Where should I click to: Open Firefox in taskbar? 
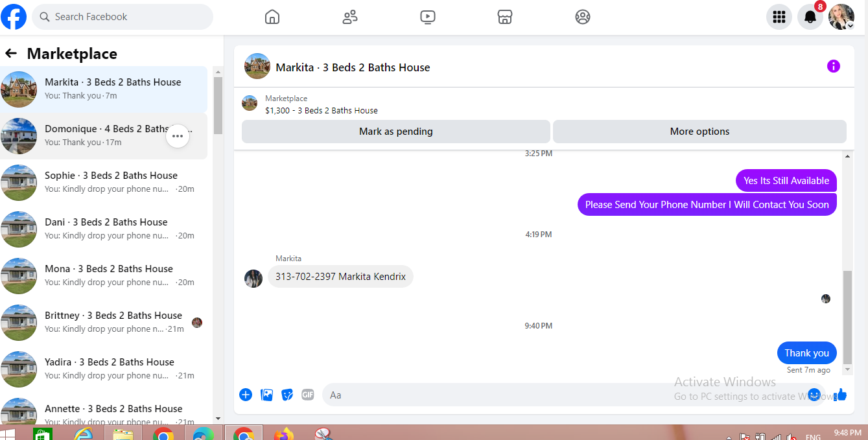click(x=283, y=434)
